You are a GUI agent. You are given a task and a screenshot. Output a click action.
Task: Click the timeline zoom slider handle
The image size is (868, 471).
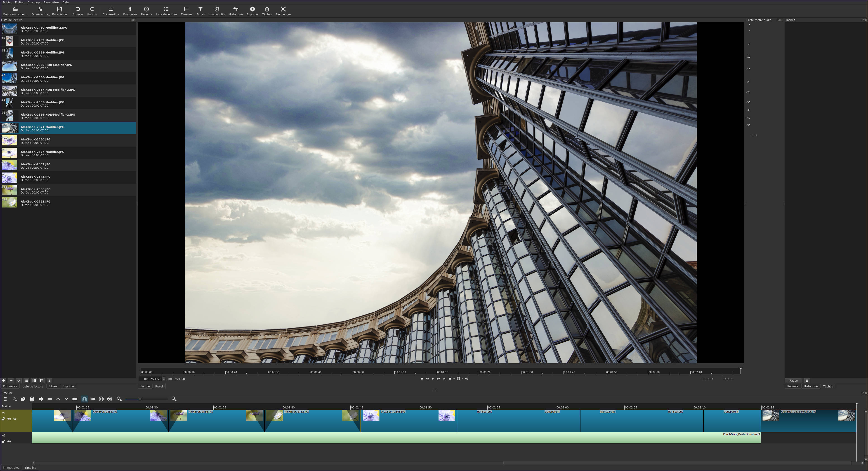140,399
